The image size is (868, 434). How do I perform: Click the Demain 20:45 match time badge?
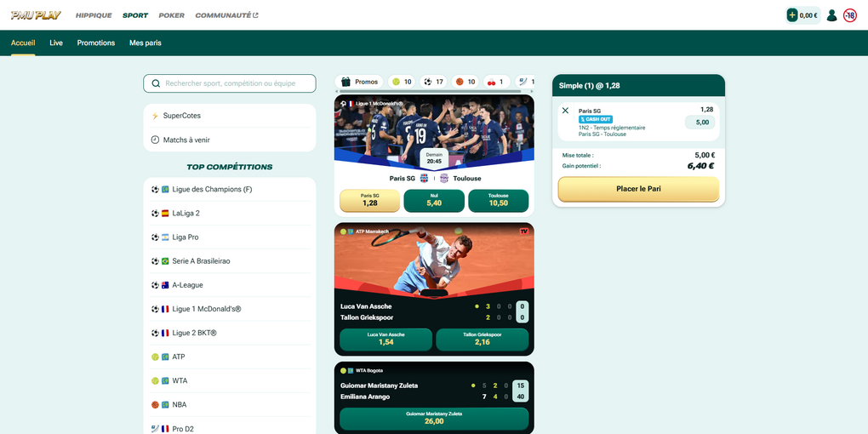[434, 159]
